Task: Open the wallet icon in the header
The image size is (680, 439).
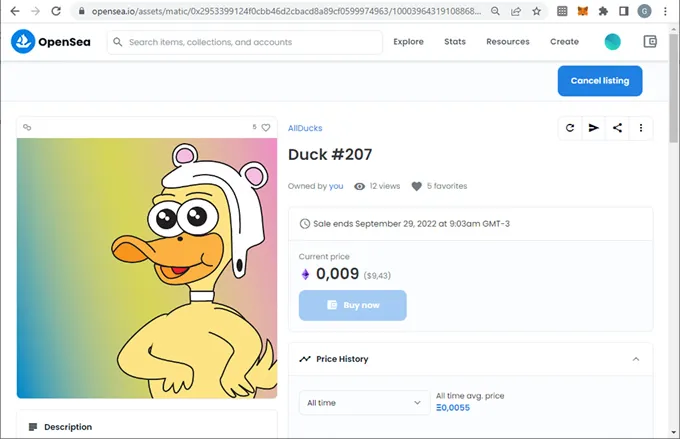Action: coord(651,42)
